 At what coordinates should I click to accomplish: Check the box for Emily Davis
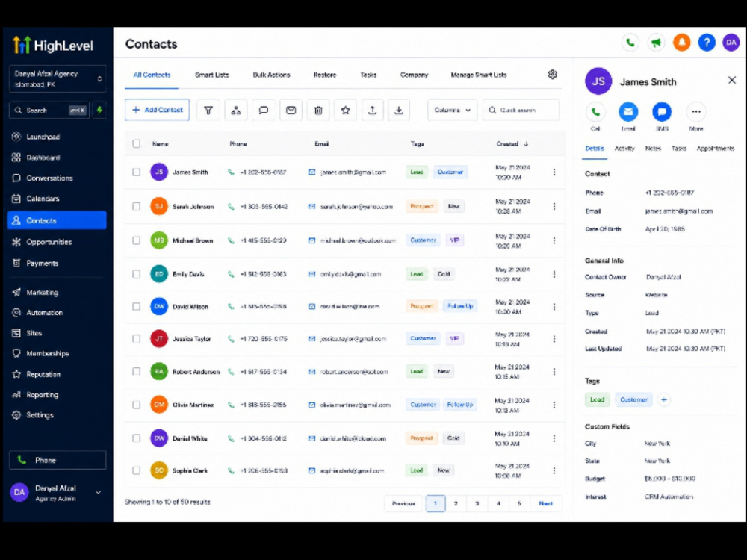(x=136, y=274)
